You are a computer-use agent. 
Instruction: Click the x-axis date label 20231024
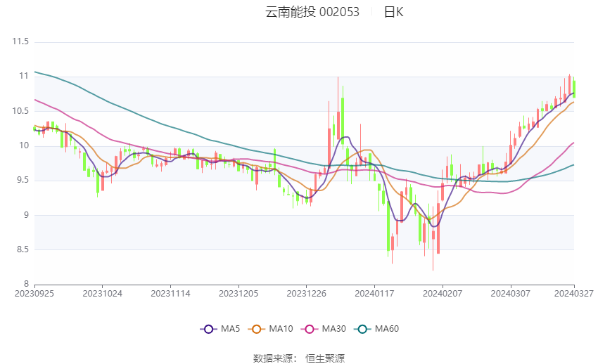103,294
